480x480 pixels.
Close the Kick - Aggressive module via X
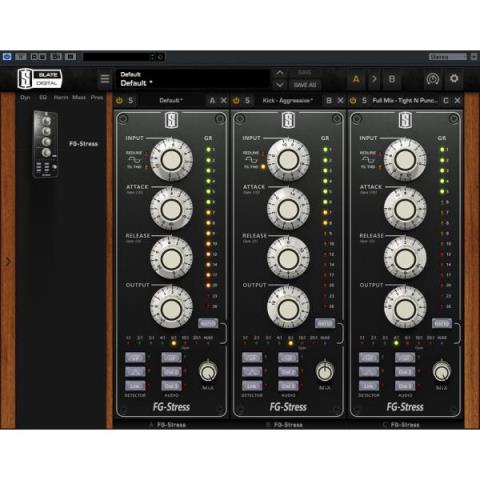pyautogui.click(x=340, y=100)
